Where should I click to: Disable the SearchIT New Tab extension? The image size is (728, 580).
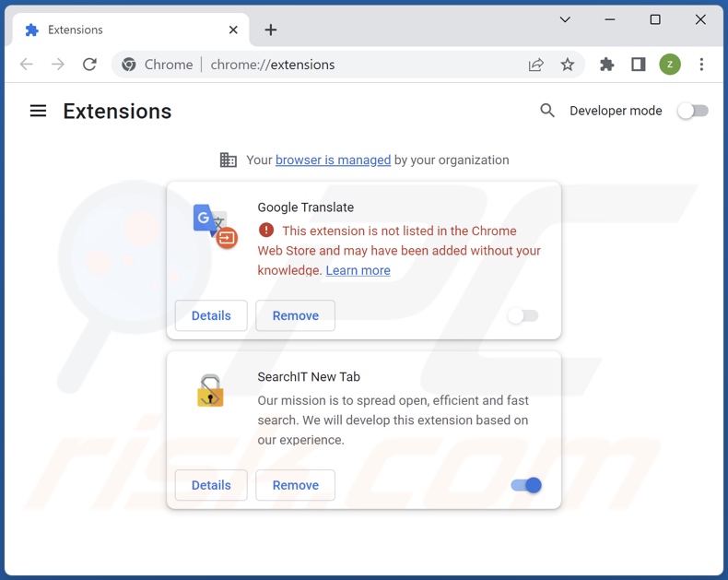click(x=526, y=485)
